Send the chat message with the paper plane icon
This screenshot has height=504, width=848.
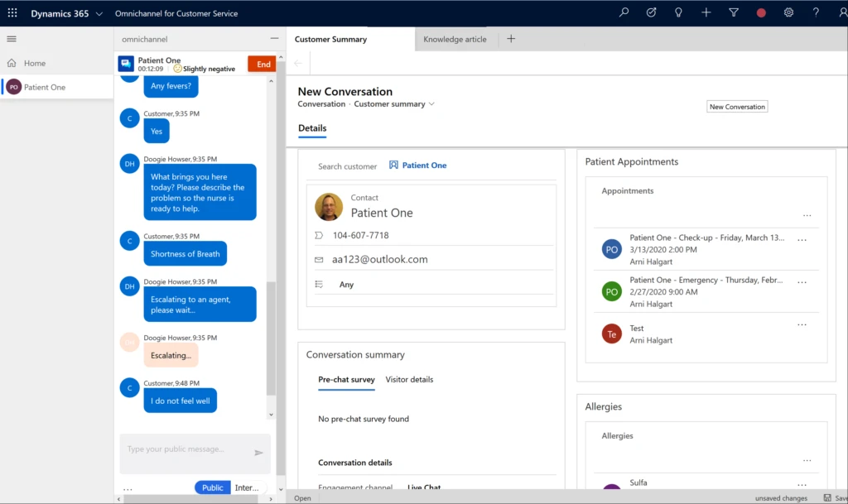[258, 454]
